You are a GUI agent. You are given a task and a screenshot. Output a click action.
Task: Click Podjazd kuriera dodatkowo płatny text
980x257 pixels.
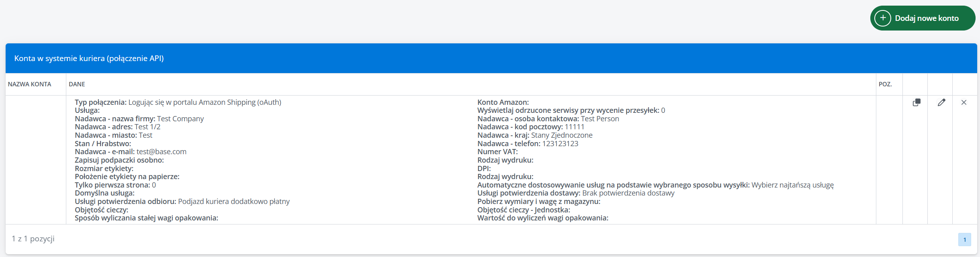(233, 202)
